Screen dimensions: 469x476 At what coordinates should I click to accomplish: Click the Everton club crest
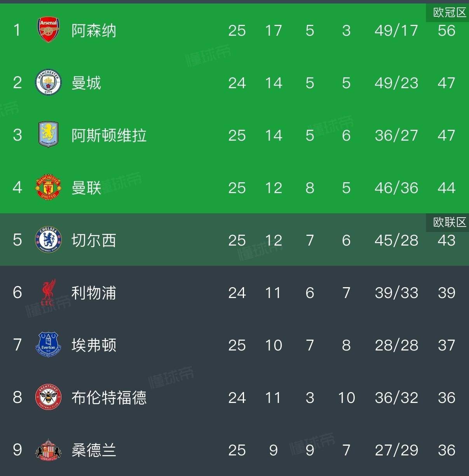48,345
